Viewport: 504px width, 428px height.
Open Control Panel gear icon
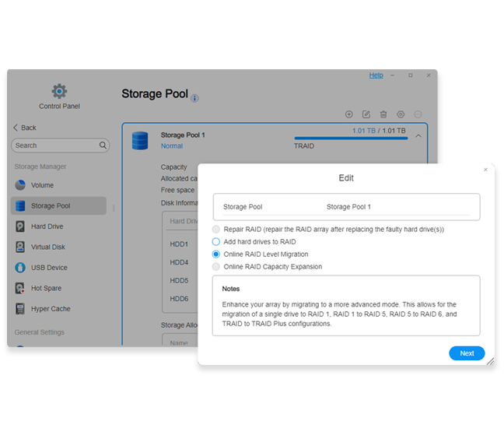click(x=59, y=91)
